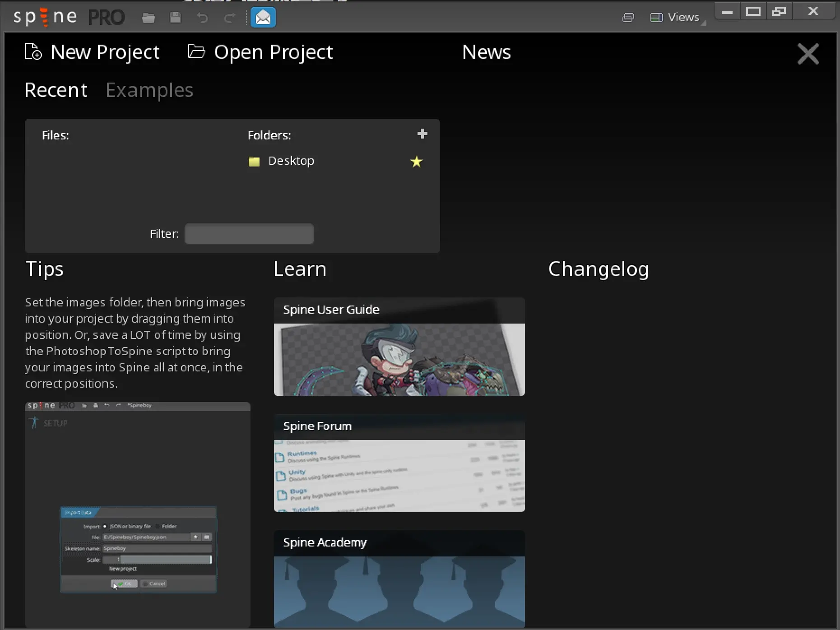Click the Folders: label in the Recent panel
The width and height of the screenshot is (840, 630).
(269, 135)
